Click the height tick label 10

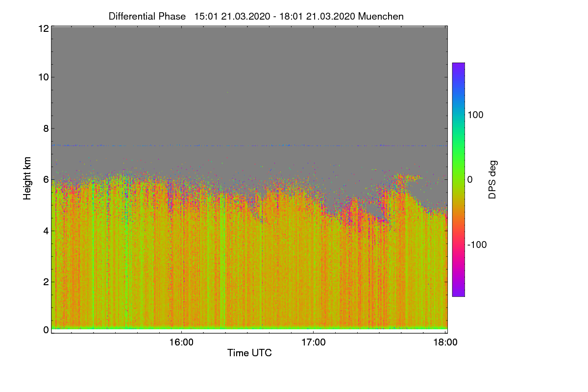[x=43, y=77]
